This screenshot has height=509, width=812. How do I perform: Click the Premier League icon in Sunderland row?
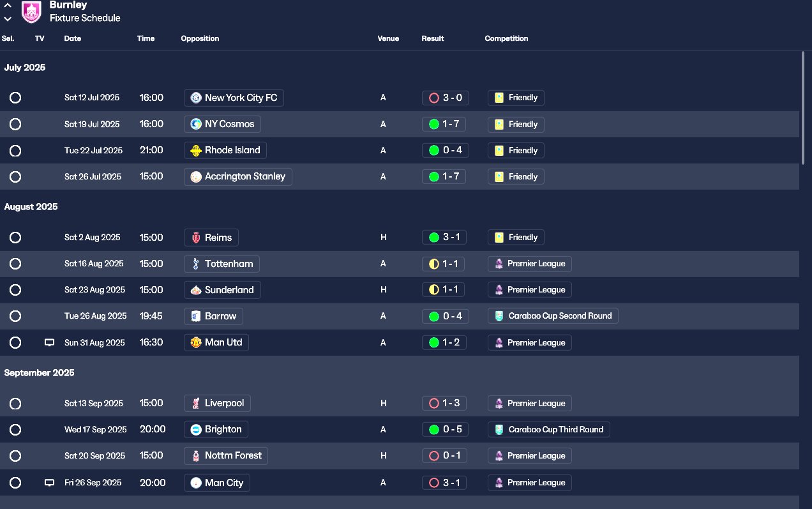[499, 290]
